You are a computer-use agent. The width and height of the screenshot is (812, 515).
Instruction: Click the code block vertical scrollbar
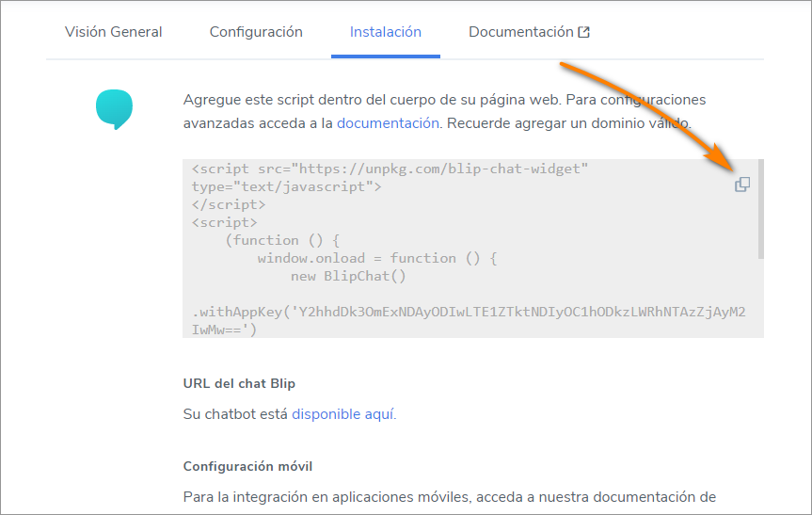[761, 209]
